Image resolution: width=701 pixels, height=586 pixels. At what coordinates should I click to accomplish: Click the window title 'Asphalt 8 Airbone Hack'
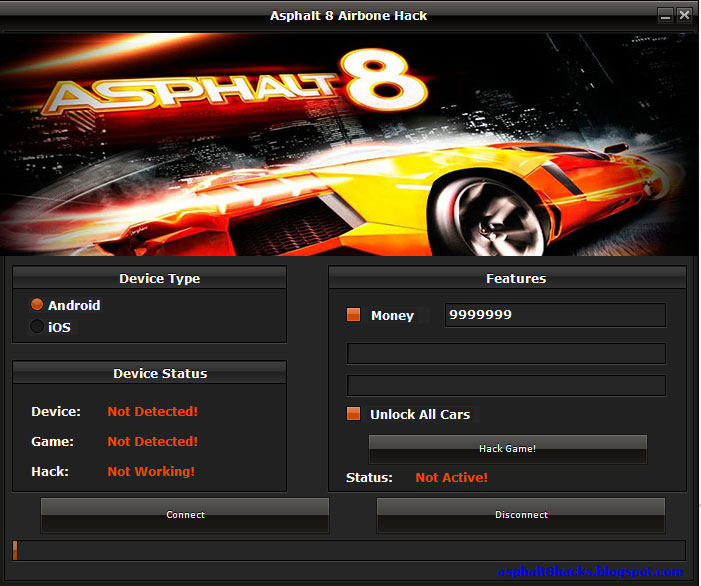click(348, 16)
